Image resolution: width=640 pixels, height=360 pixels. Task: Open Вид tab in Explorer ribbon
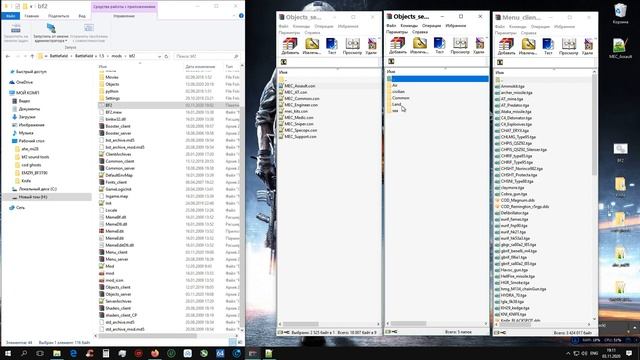click(x=82, y=16)
